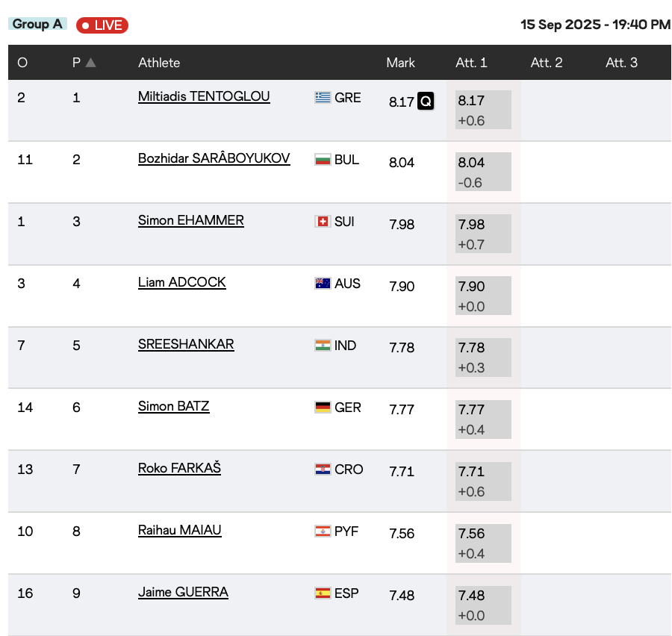The image size is (672, 636).
Task: Click the Australia flag icon
Action: (323, 284)
